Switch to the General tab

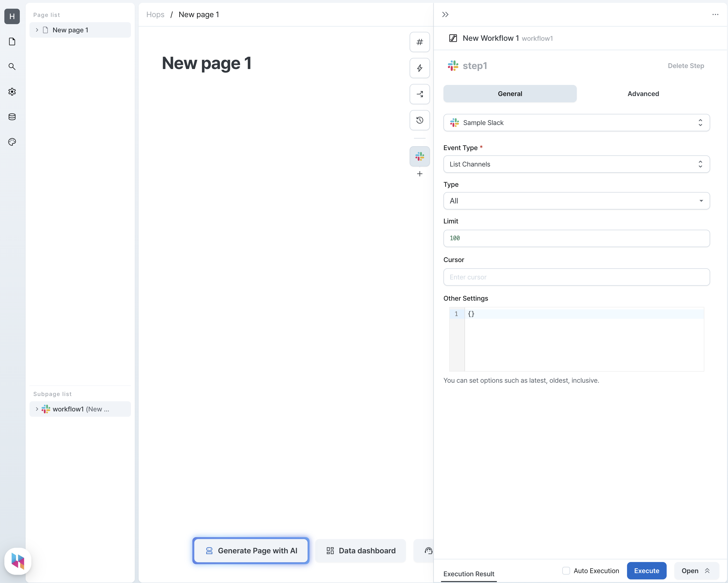510,93
